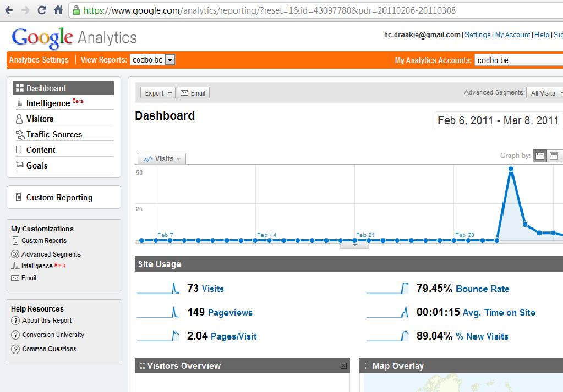Click the Visits sparkline in Site Usage
Screen dimensions: 563x392
point(158,288)
